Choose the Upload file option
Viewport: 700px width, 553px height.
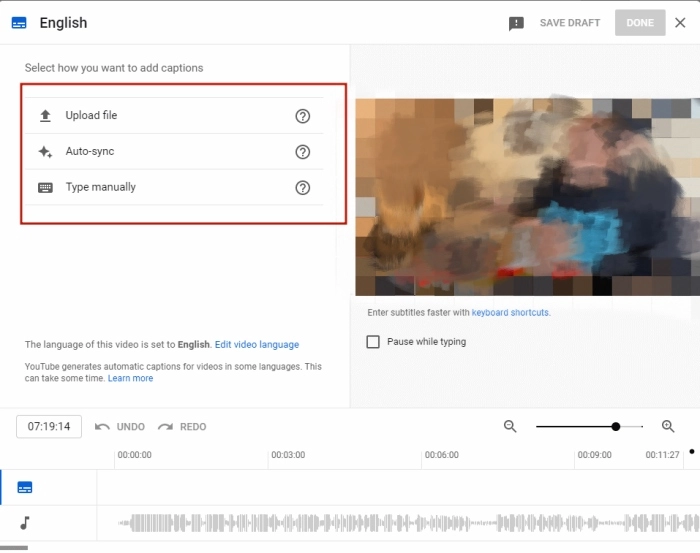[91, 116]
